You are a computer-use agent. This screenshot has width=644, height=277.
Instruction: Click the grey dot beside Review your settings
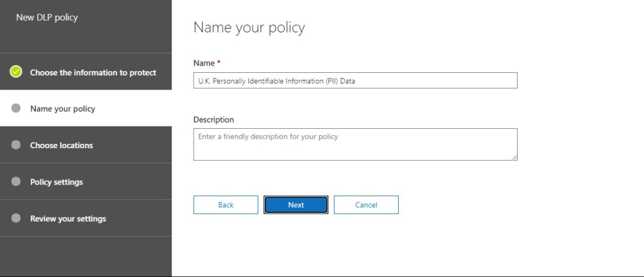tap(16, 218)
